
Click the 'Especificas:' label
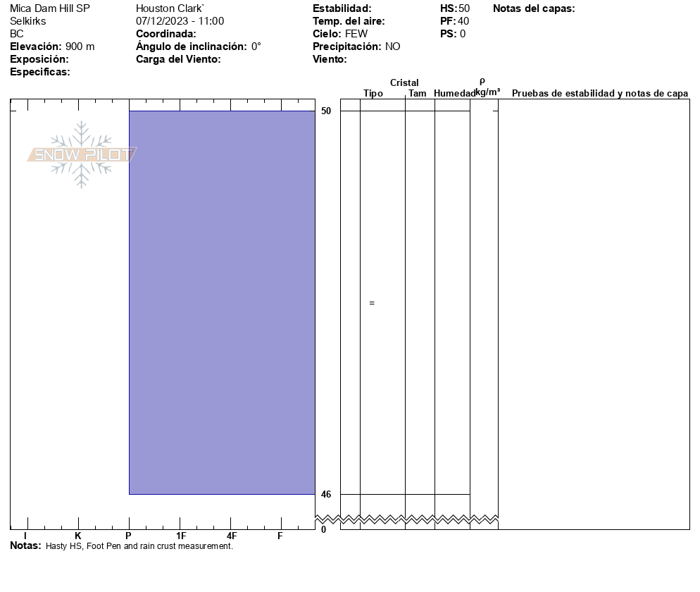pyautogui.click(x=39, y=72)
